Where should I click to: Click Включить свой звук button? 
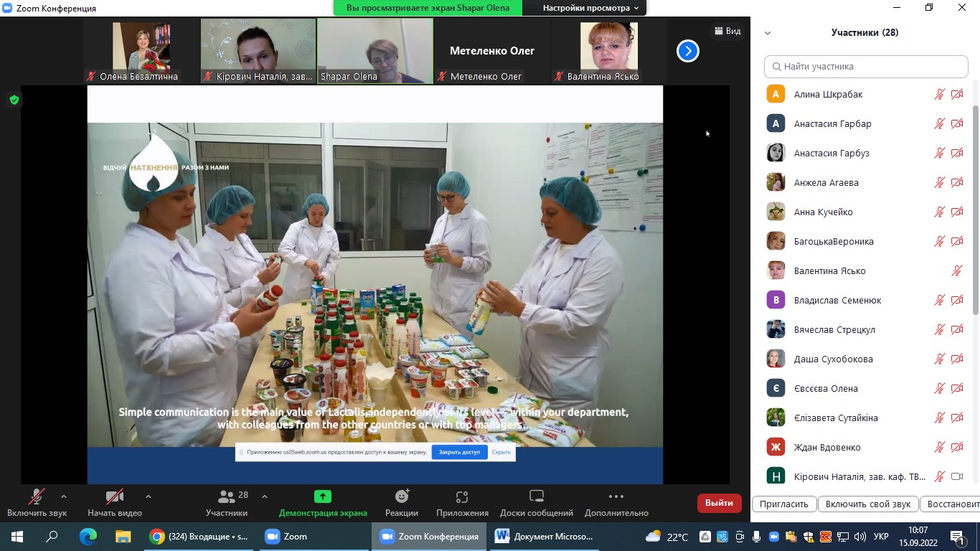tap(868, 504)
